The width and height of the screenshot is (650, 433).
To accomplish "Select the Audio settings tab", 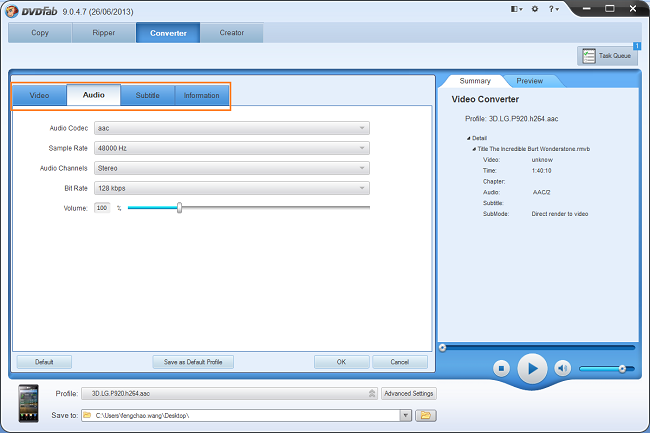I will point(94,95).
